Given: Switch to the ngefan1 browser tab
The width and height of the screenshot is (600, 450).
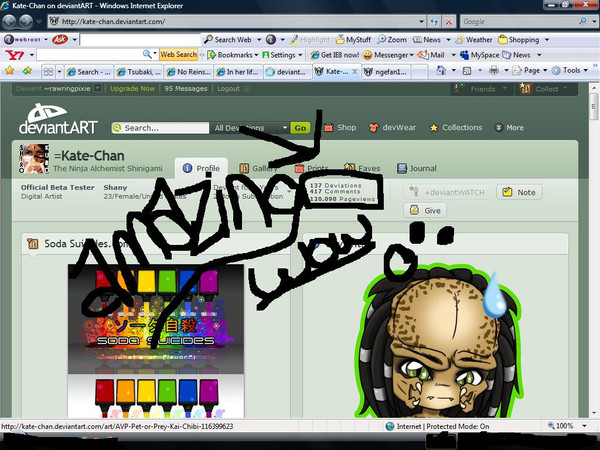Looking at the screenshot, I should 386,72.
